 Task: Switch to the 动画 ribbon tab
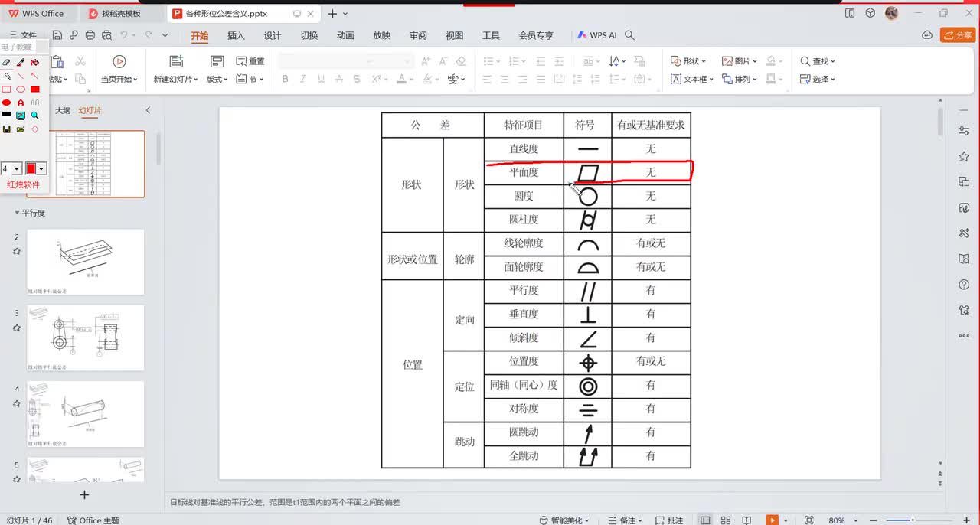coord(345,35)
